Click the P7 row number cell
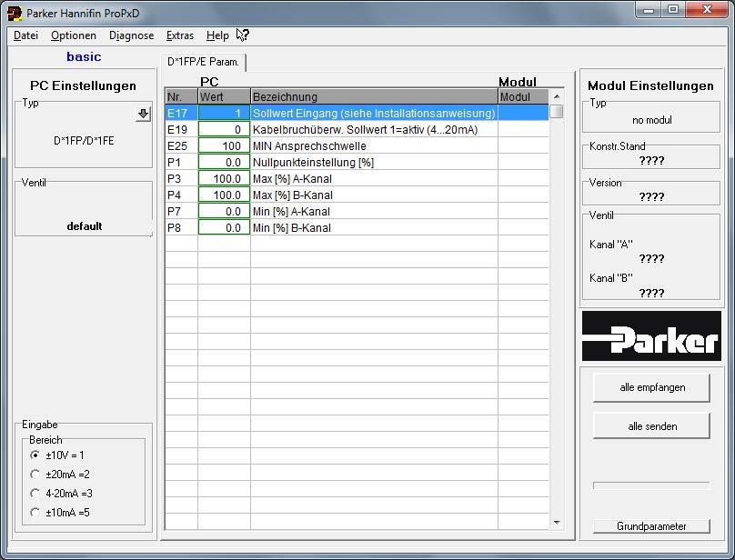Image resolution: width=735 pixels, height=560 pixels. (x=181, y=211)
